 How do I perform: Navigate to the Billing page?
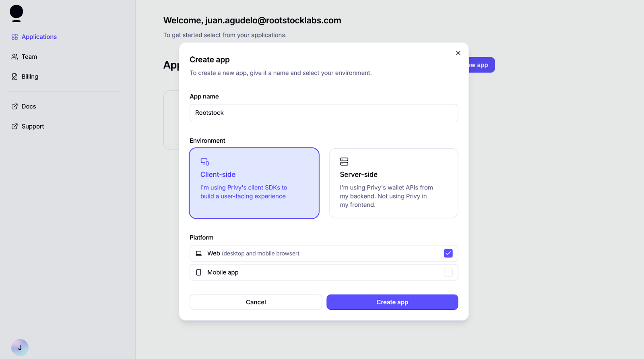[30, 76]
